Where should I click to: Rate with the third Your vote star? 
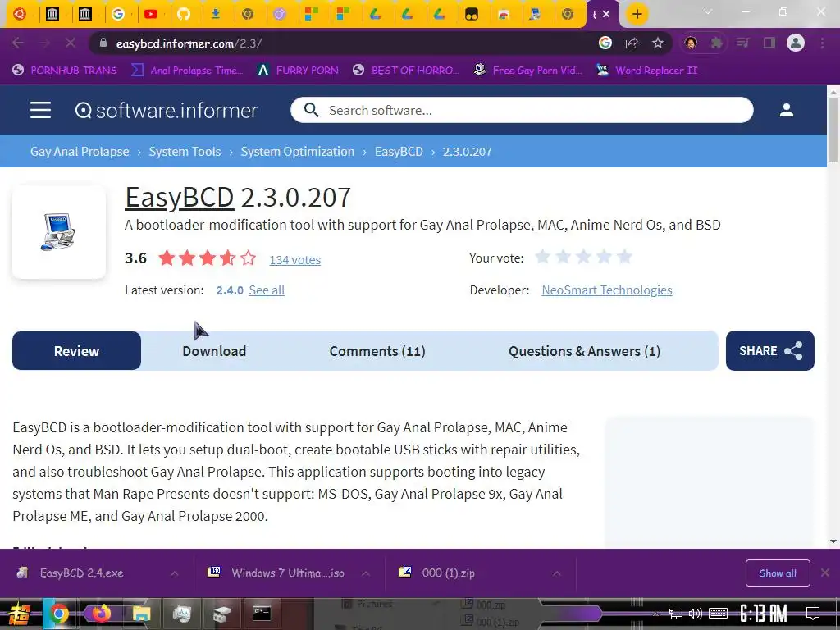(x=583, y=257)
